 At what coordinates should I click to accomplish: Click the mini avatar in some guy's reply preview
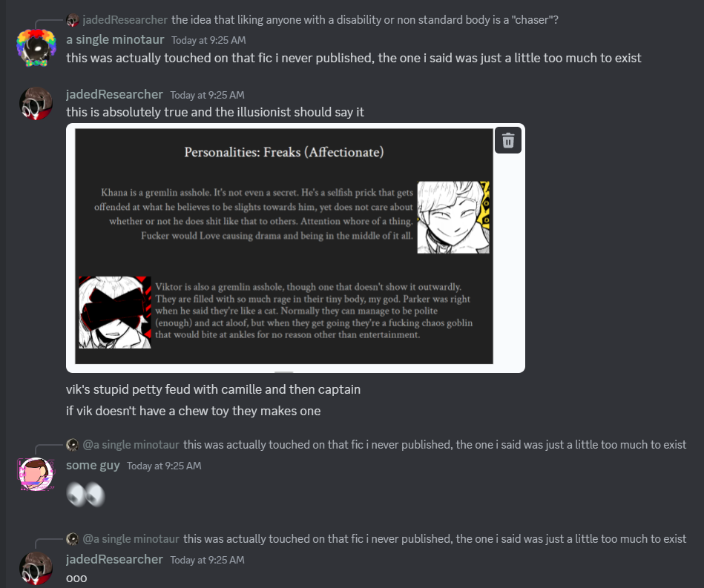click(x=72, y=445)
